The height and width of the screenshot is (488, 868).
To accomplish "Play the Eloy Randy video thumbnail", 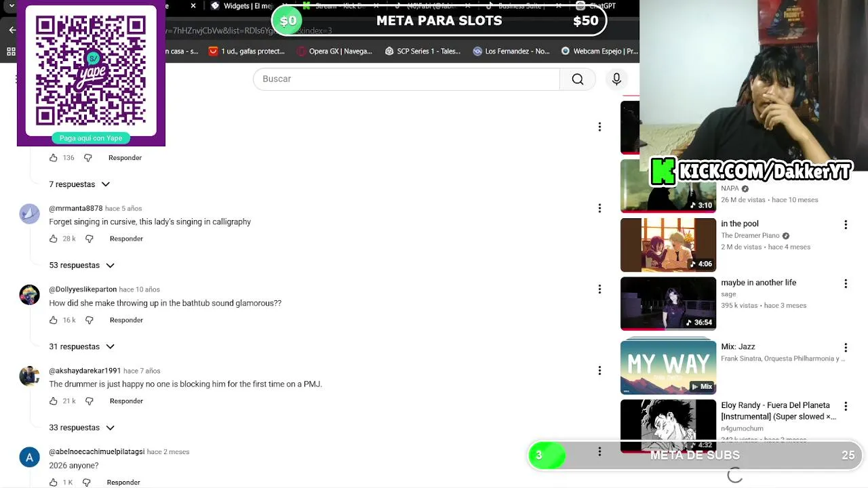I will (x=668, y=426).
